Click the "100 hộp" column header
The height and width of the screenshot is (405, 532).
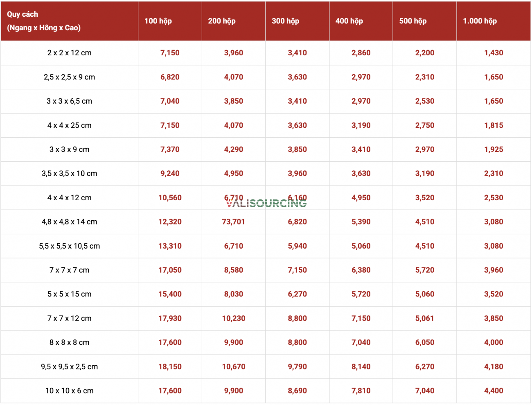(x=158, y=21)
